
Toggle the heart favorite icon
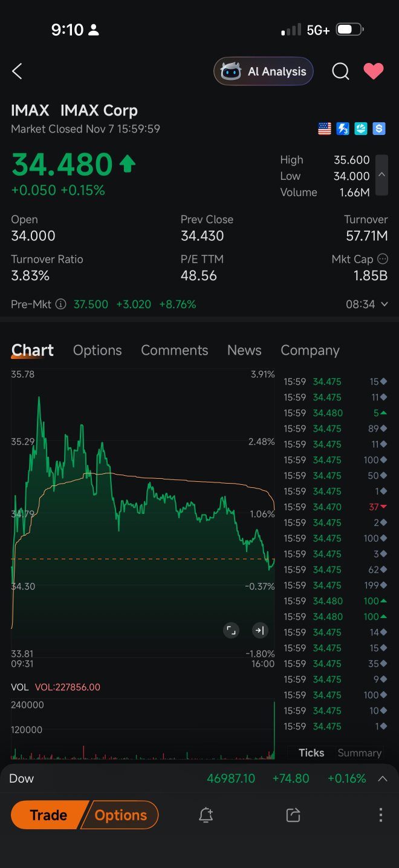point(373,71)
